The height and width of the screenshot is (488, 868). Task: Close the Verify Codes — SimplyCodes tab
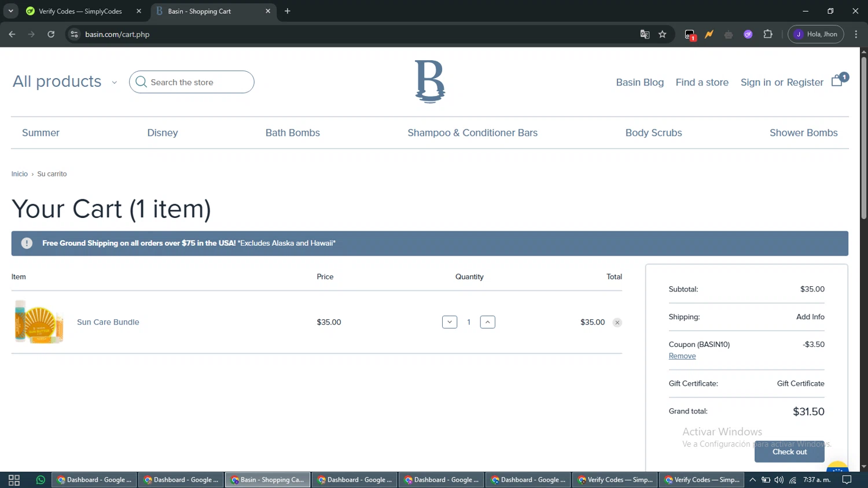(x=139, y=11)
